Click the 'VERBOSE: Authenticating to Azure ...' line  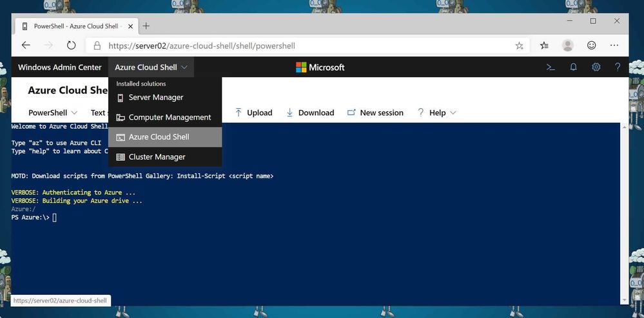click(x=73, y=192)
